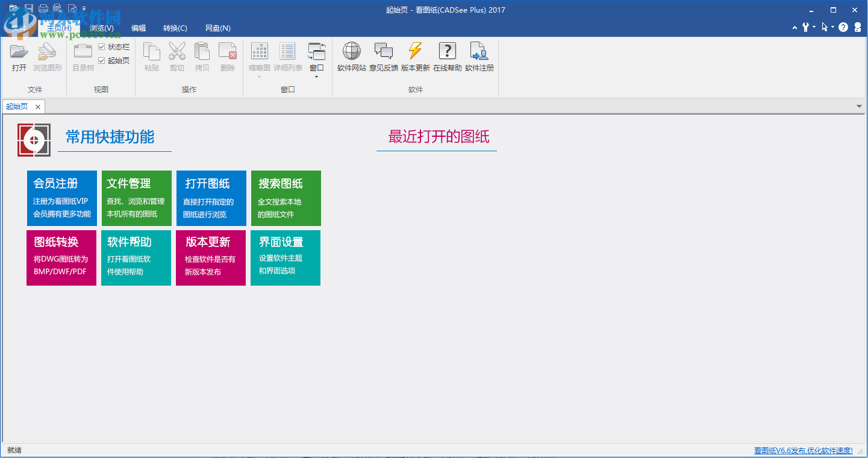The image size is (868, 458).
Task: Uncheck the 状态栏 status bar checkbox
Action: point(102,46)
